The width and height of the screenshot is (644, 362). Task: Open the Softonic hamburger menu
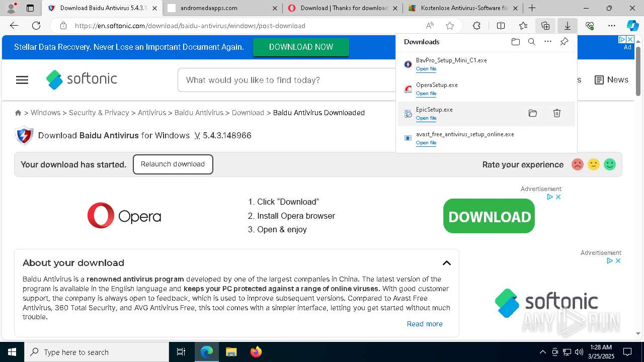tap(22, 80)
